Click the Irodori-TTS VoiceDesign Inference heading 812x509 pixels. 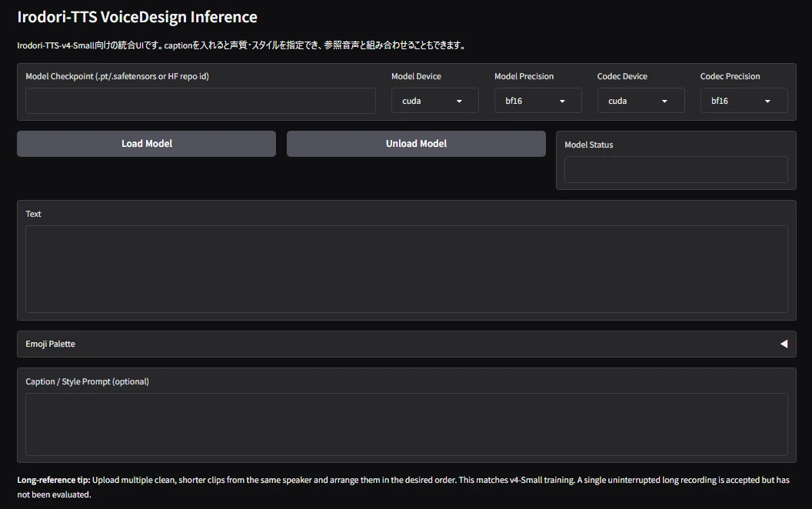137,17
